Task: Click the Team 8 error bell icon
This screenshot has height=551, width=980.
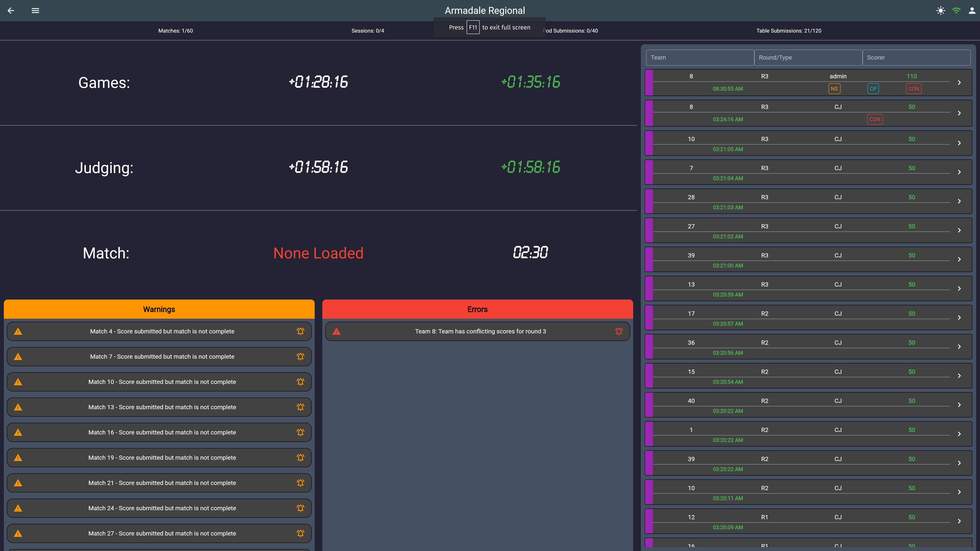Action: pyautogui.click(x=619, y=331)
